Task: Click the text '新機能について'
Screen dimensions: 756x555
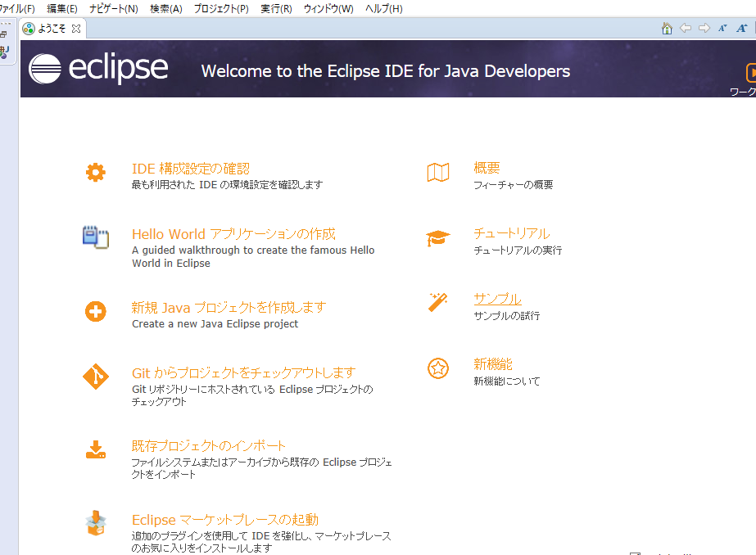Action: 507,381
